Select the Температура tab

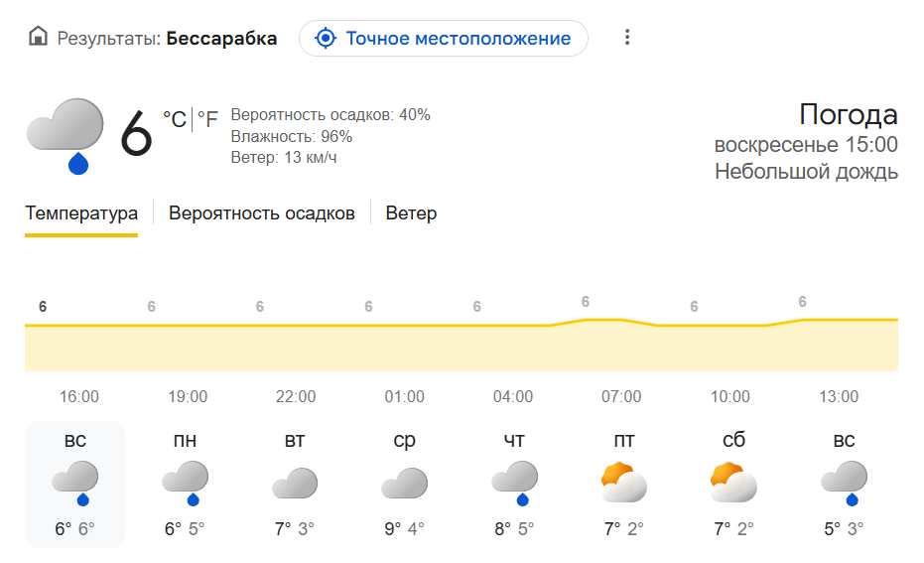click(x=81, y=213)
